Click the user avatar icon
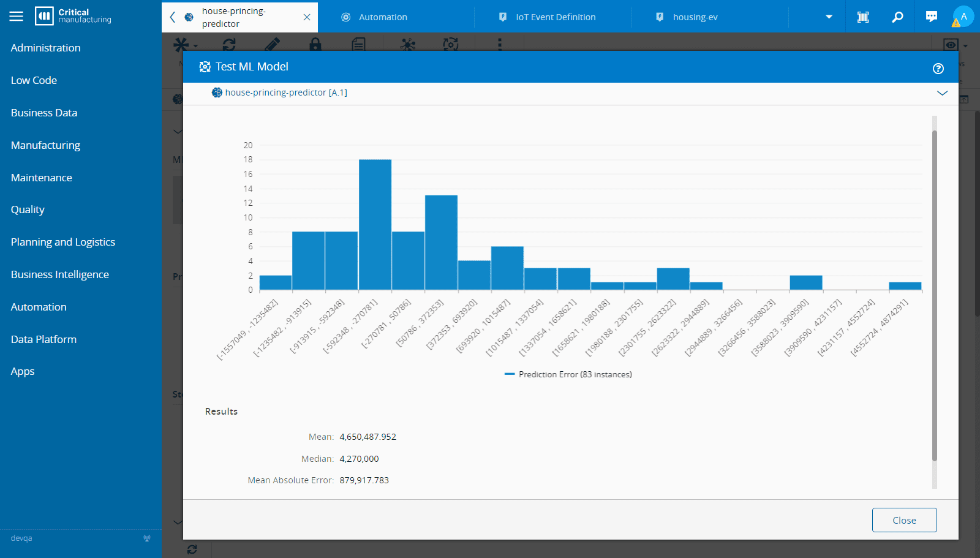 coord(963,17)
